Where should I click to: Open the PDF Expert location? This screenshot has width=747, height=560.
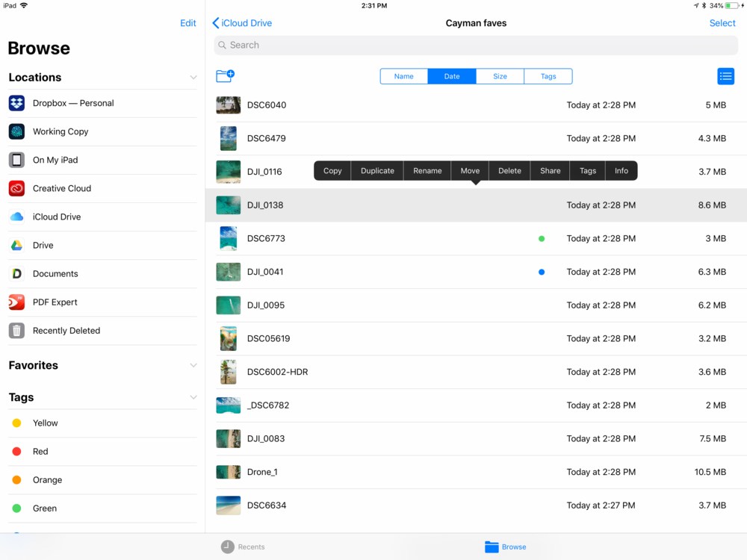click(x=55, y=302)
